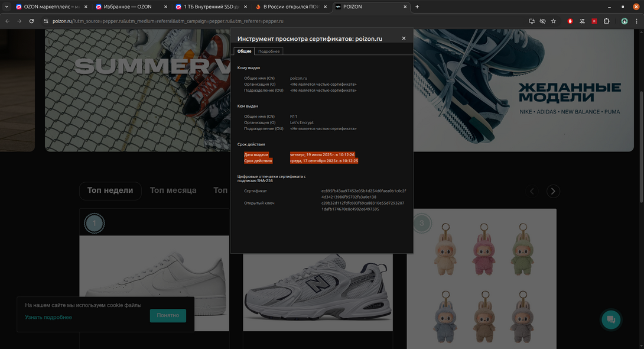This screenshot has height=349, width=644.
Task: Open the tab search dropdown arrow
Action: pyautogui.click(x=6, y=7)
